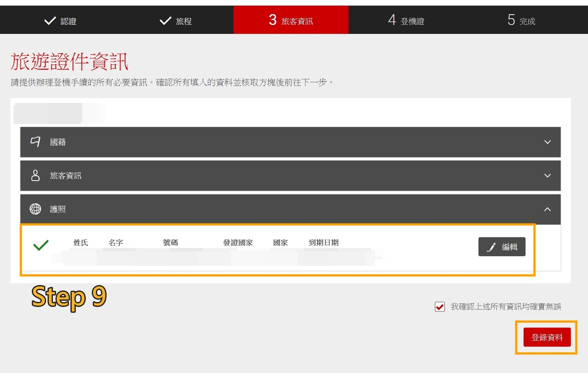Image resolution: width=588 pixels, height=373 pixels.
Task: Collapse the 護照 accordion header
Action: pyautogui.click(x=290, y=209)
